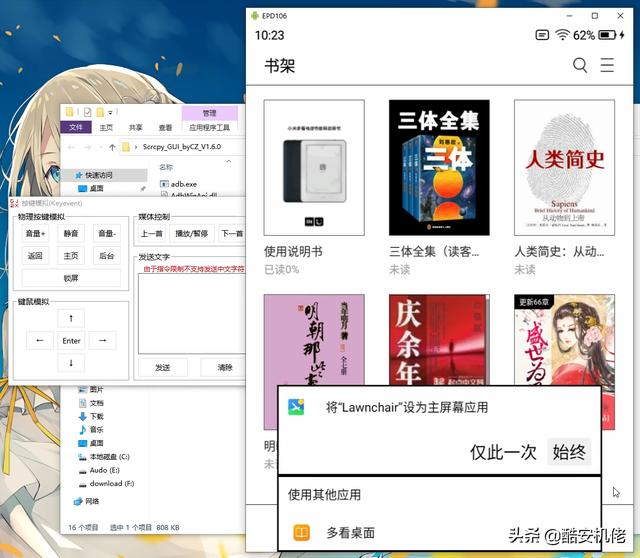Open the bookshelf search icon
The height and width of the screenshot is (558, 640).
tap(580, 65)
